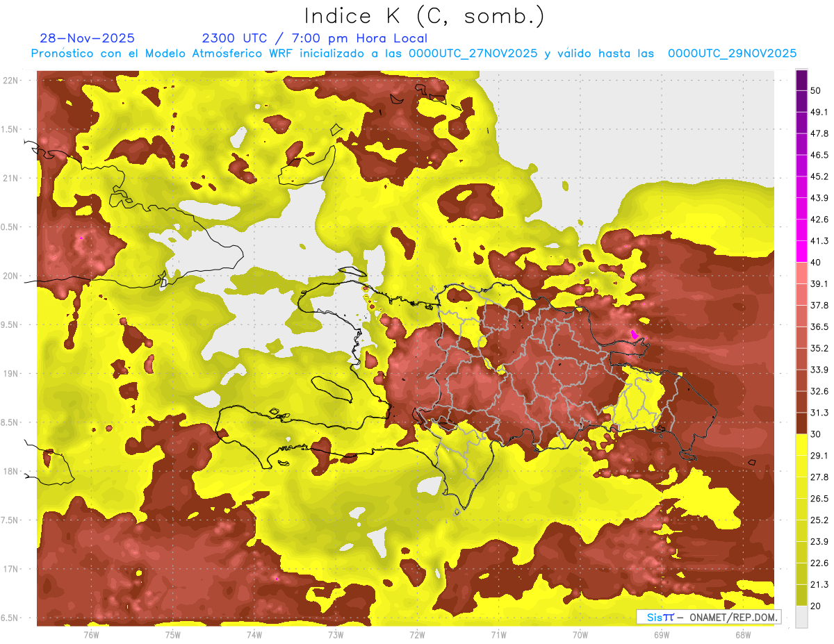Click the colorbar value 35.2
This screenshot has width=834, height=644.
coord(819,349)
